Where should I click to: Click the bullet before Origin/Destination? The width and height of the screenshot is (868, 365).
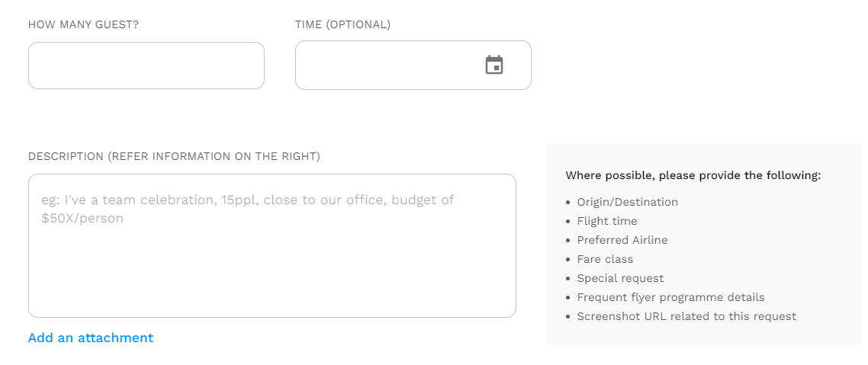pyautogui.click(x=568, y=203)
